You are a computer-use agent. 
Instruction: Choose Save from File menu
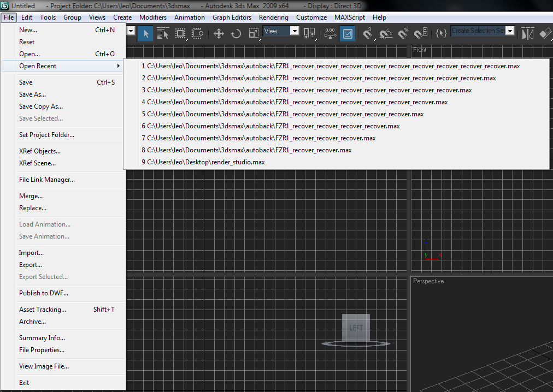[x=63, y=82]
